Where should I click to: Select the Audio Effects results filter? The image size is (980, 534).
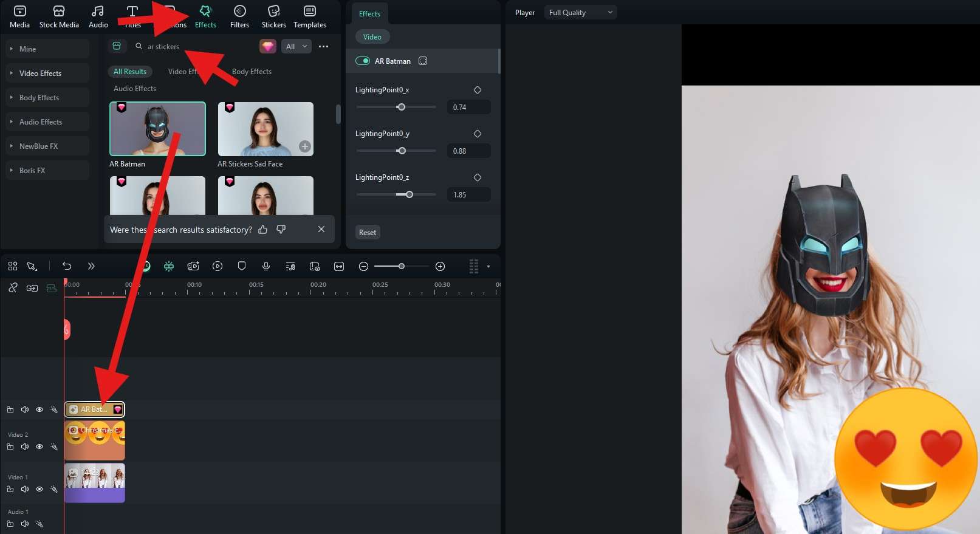[135, 88]
